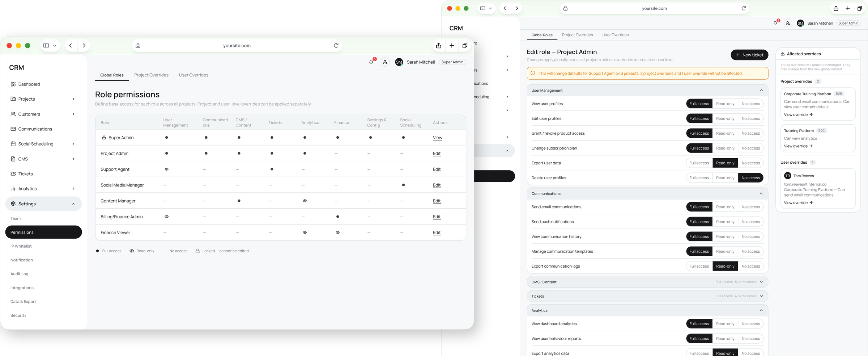
Task: Click the share icon in front browser toolbar
Action: (x=438, y=45)
